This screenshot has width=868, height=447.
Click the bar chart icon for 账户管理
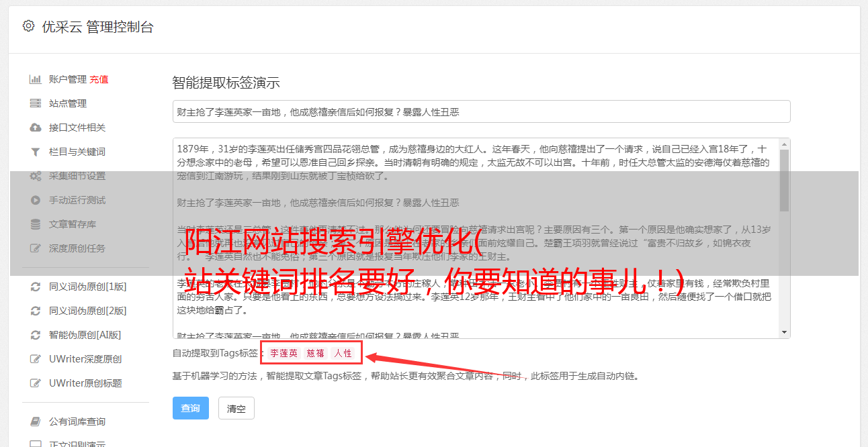pos(36,79)
